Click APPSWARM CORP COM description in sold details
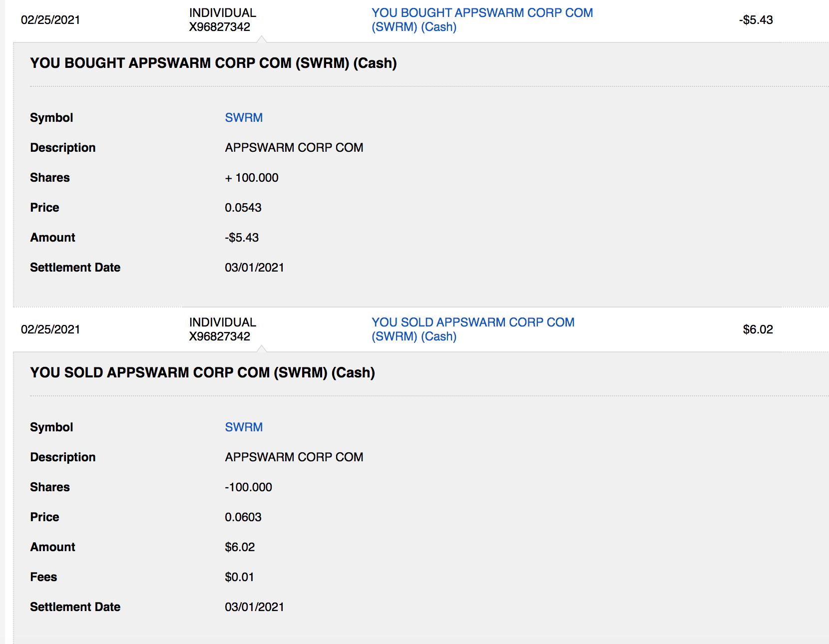This screenshot has height=644, width=829. (x=294, y=457)
